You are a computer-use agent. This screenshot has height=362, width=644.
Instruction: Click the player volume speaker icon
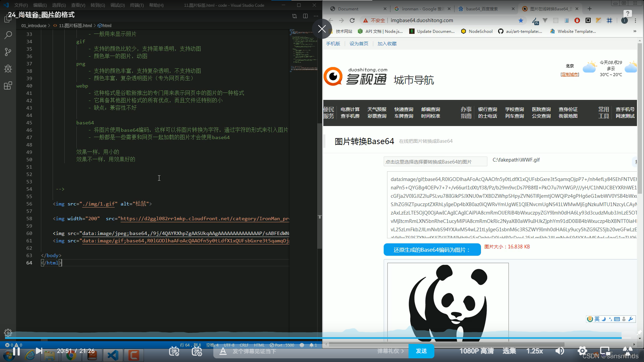click(x=559, y=351)
